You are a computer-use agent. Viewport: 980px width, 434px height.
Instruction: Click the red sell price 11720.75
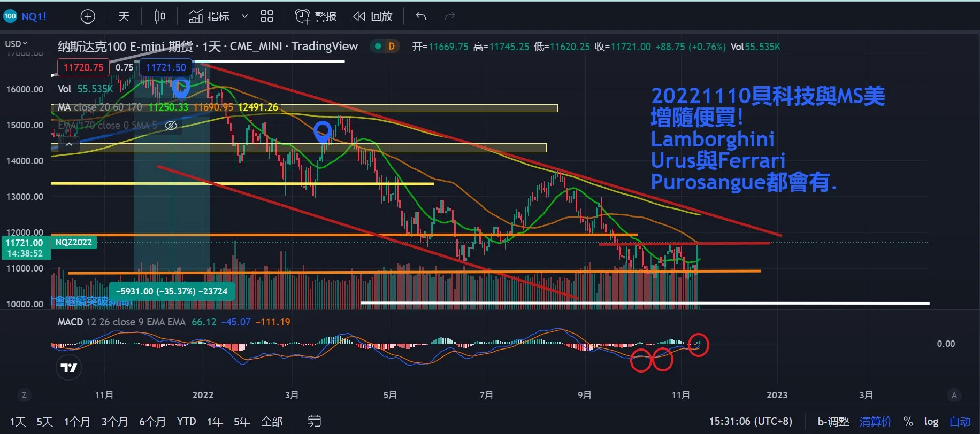tap(83, 67)
